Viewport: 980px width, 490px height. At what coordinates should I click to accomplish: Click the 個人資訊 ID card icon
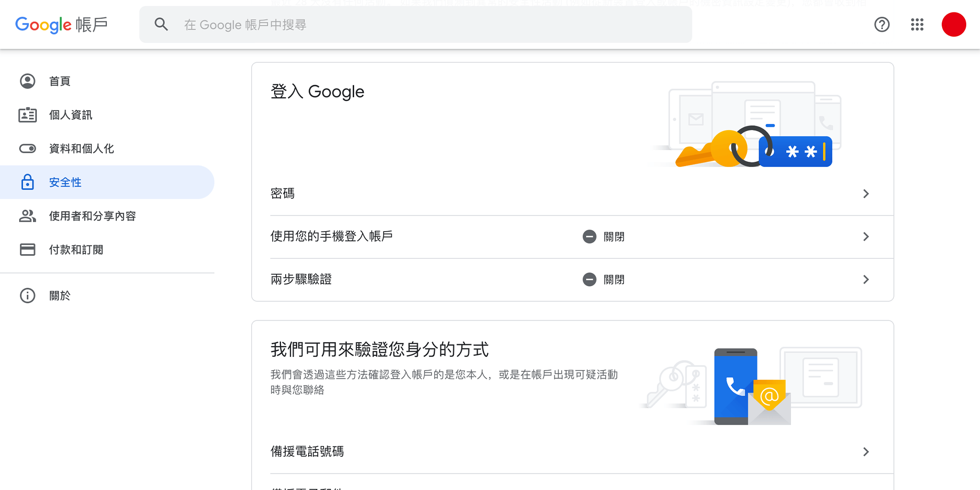(x=28, y=115)
